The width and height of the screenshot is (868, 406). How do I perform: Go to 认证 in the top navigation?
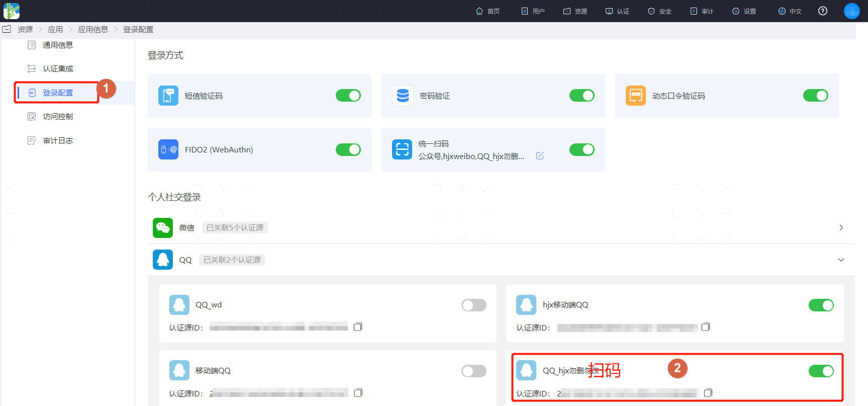coord(617,11)
